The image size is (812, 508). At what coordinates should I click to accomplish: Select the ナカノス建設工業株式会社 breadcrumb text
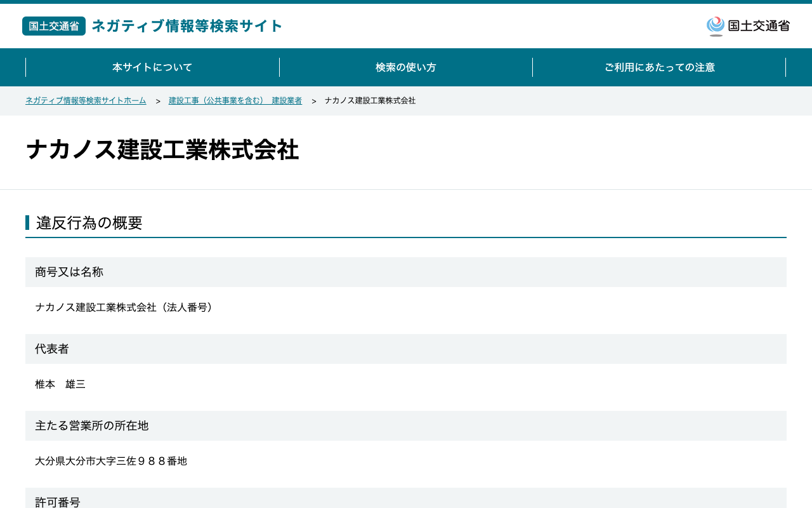(370, 101)
